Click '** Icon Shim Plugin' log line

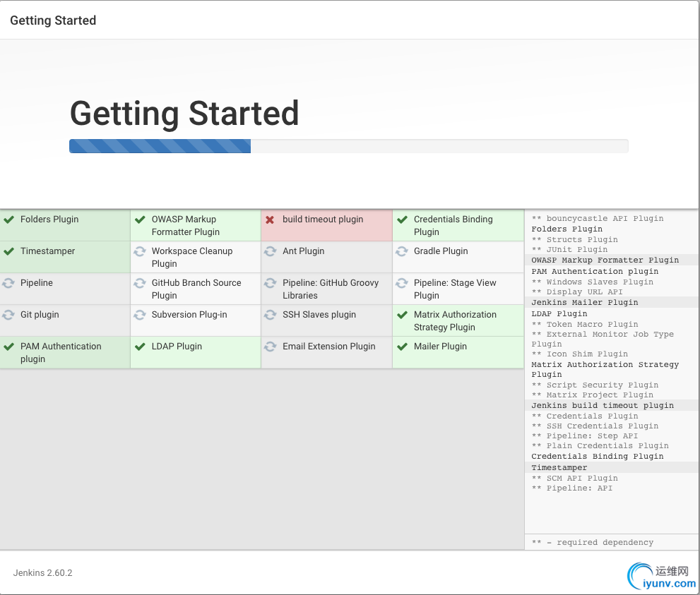coord(579,354)
